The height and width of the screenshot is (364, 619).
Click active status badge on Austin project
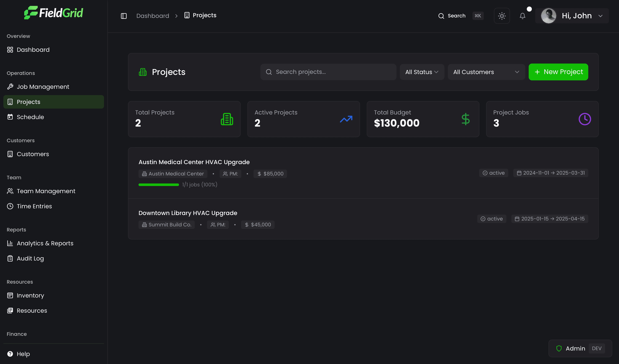click(494, 173)
